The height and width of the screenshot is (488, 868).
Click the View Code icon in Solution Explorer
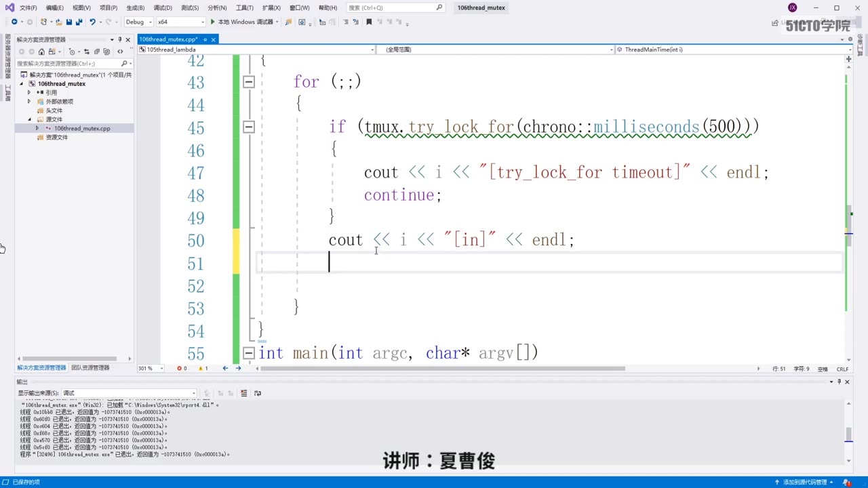point(120,52)
